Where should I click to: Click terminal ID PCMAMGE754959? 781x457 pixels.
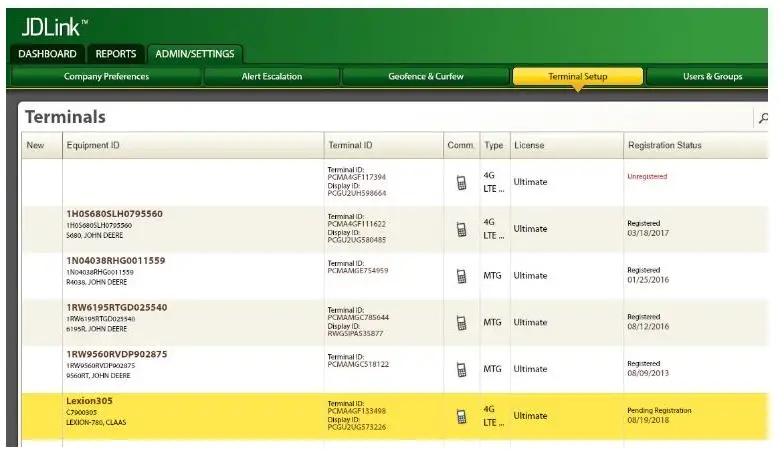[x=358, y=271]
